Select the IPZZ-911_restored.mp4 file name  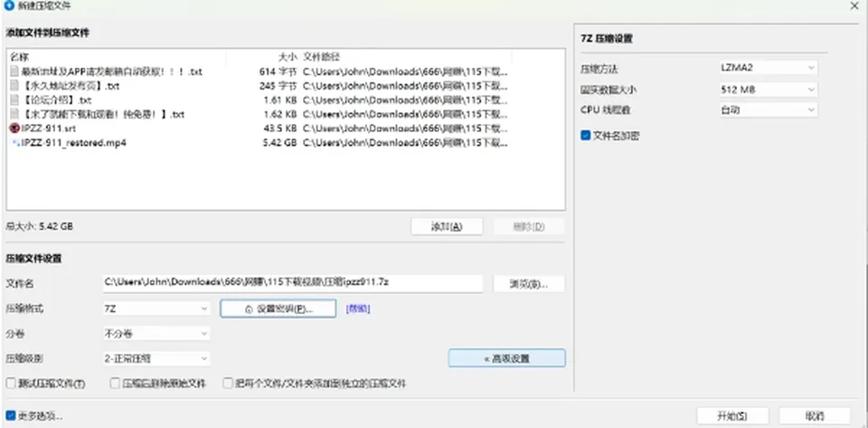click(73, 143)
